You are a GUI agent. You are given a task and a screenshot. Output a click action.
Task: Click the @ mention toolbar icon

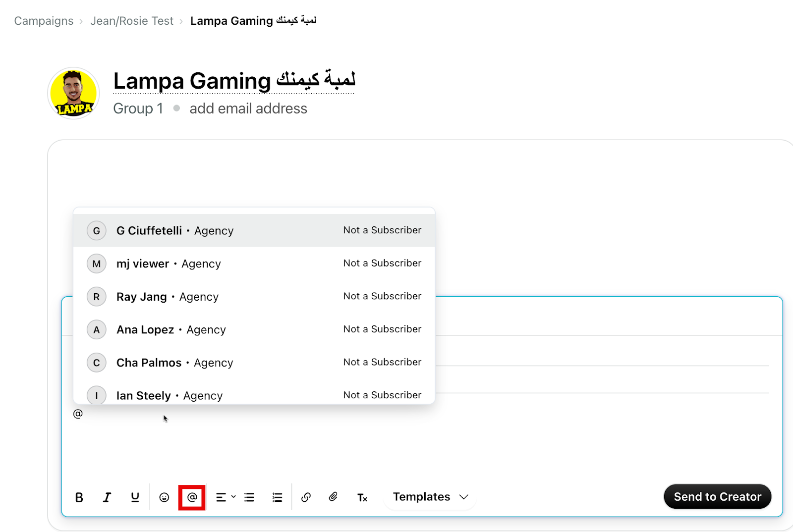click(x=192, y=497)
